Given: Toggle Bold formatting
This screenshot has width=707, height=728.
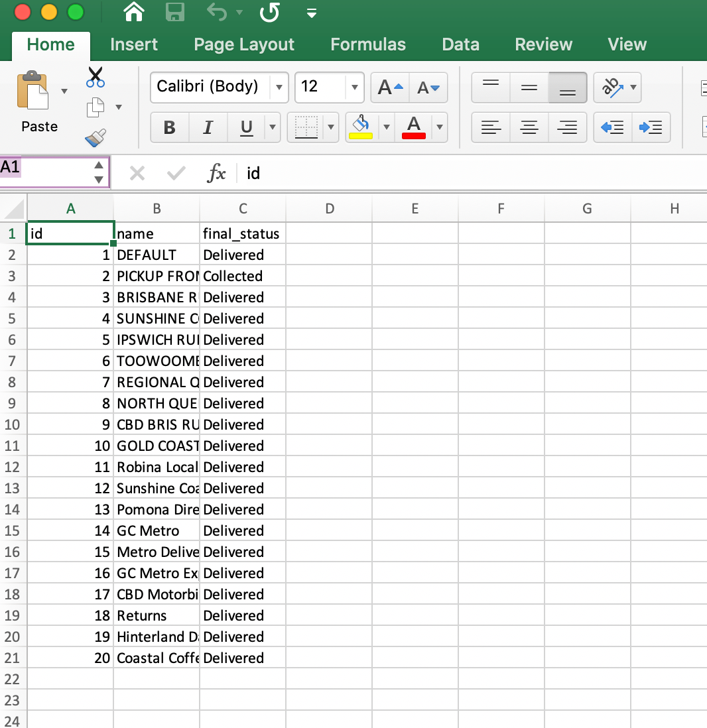Looking at the screenshot, I should 170,127.
